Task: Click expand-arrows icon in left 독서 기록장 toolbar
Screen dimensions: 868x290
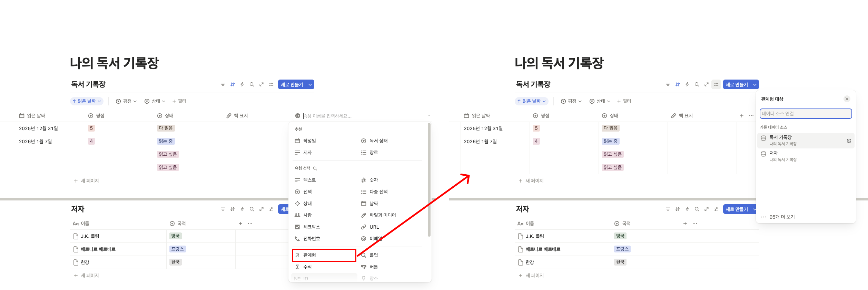Action: point(262,84)
